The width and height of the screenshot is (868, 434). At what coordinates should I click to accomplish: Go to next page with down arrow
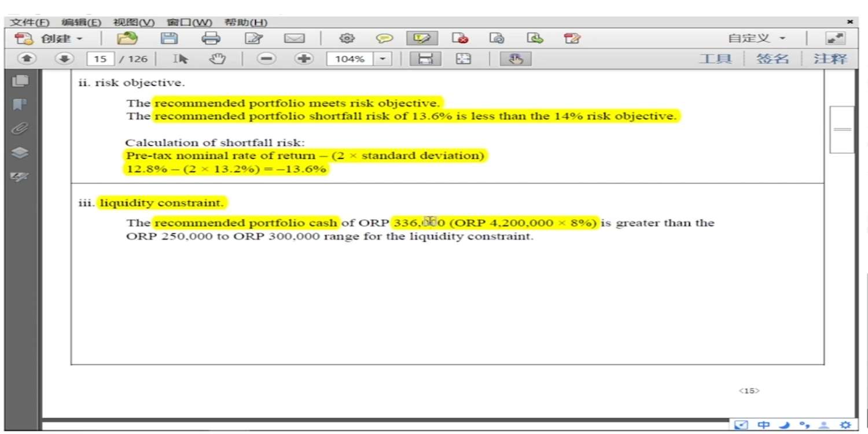point(65,58)
